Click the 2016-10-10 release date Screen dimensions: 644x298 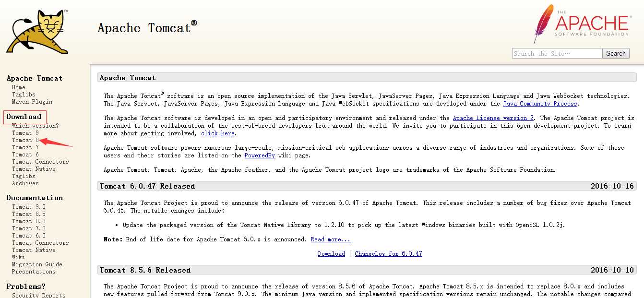coord(612,270)
